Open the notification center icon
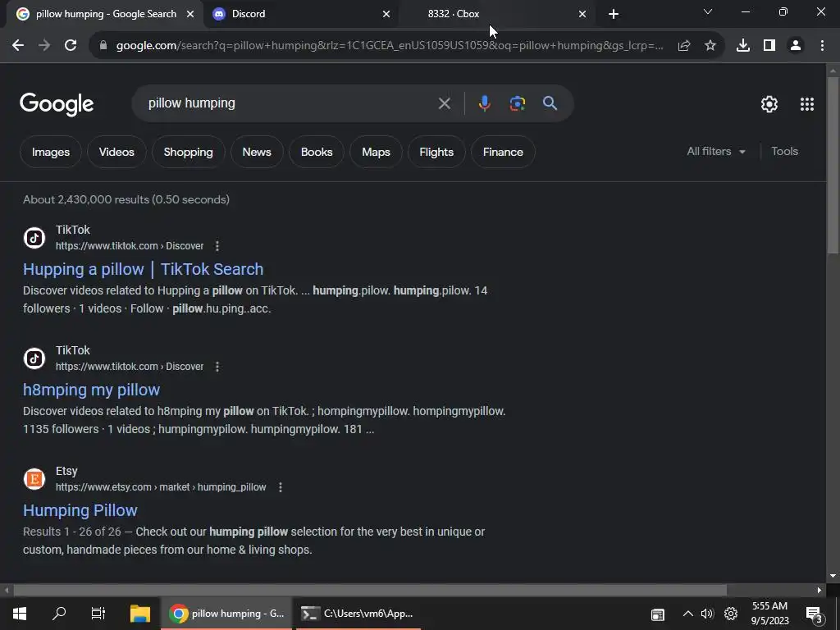Viewport: 840px width, 630px height. click(x=815, y=614)
